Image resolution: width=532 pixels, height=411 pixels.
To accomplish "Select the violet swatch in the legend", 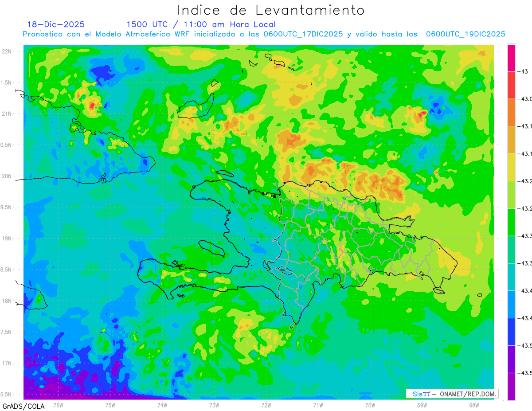I will 511,359.
